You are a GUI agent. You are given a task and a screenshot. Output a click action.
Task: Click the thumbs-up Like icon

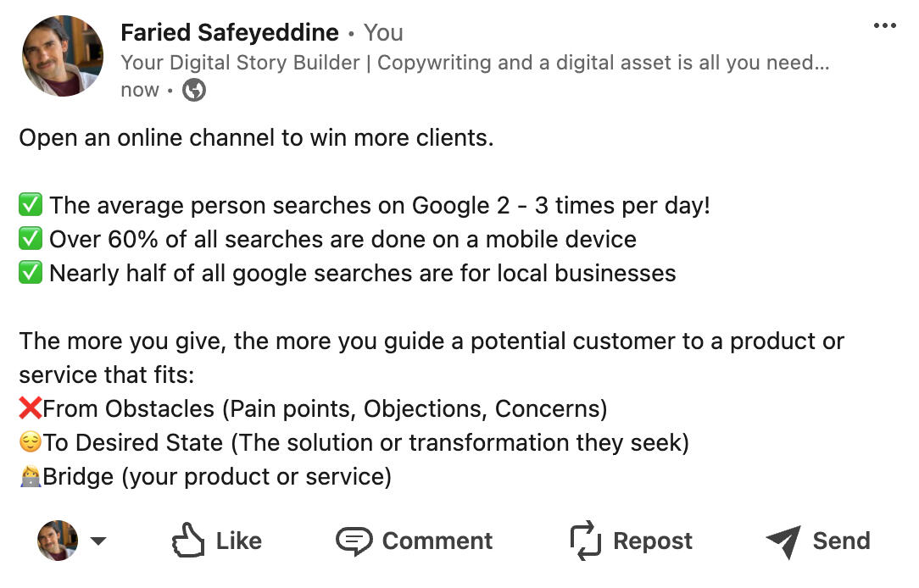(x=188, y=541)
